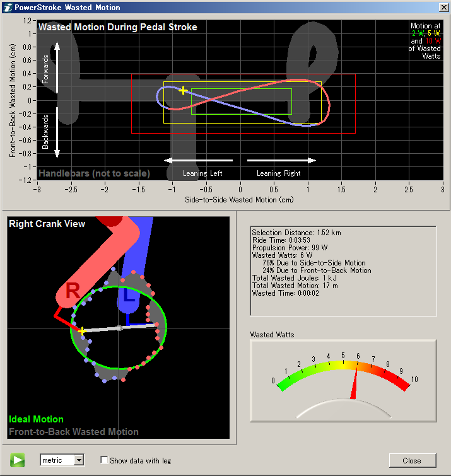Click the yellow cross marker on crank view
This screenshot has width=451, height=476.
pos(82,330)
